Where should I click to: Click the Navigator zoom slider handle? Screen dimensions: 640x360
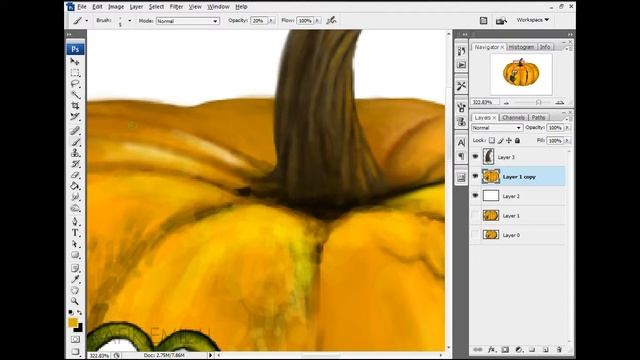click(x=538, y=102)
